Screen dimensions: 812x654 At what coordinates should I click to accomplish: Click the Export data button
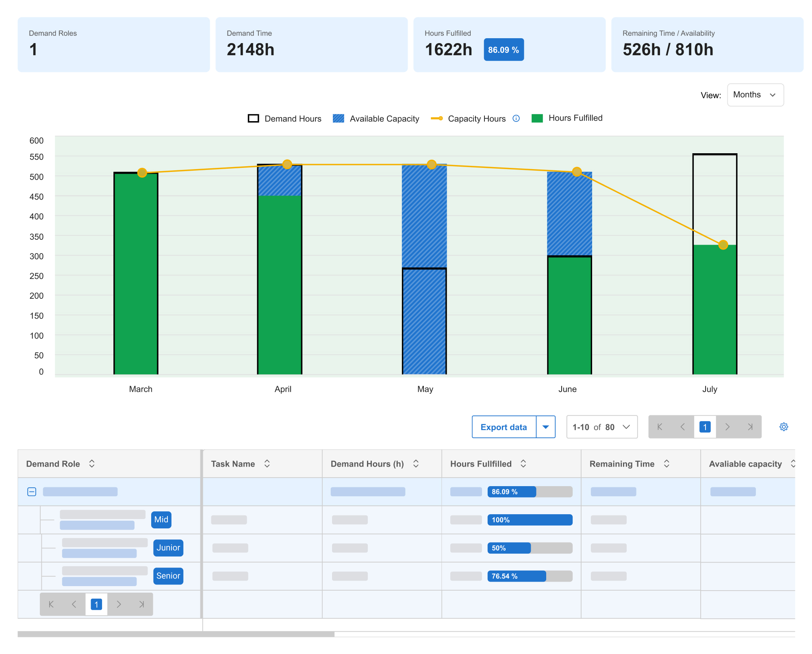(x=504, y=427)
